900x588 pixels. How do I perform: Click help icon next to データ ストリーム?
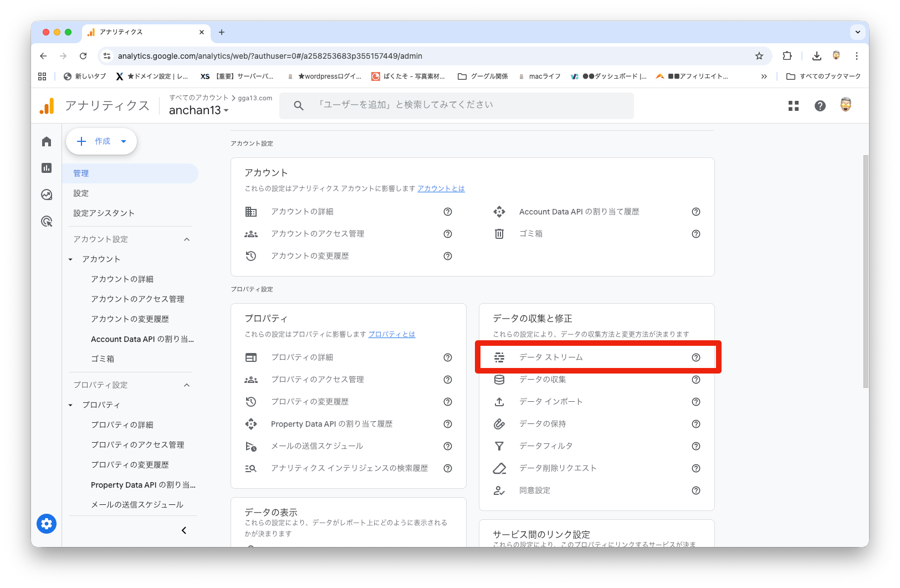tap(696, 357)
